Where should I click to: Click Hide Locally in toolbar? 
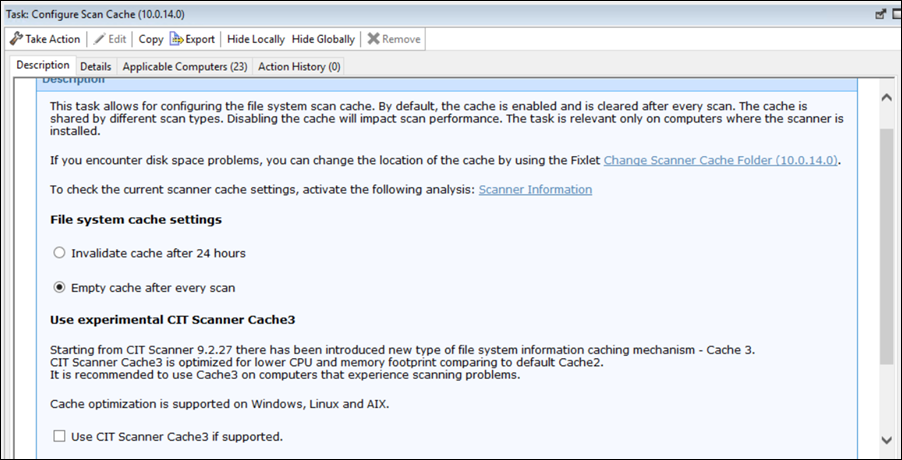pos(255,39)
